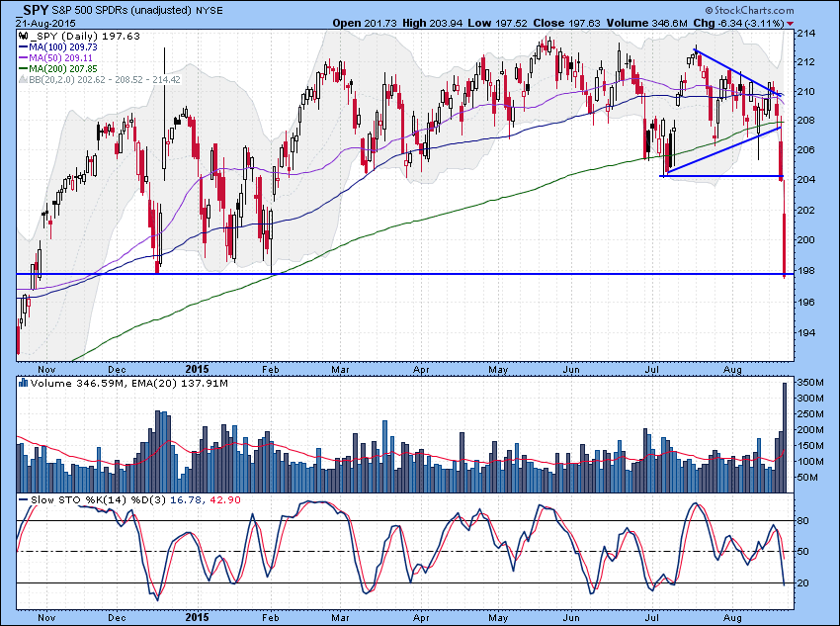Click the 194 price axis label
The image size is (840, 626).
point(806,333)
